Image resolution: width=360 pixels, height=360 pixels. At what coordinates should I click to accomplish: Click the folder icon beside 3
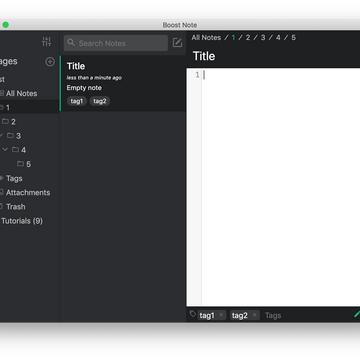tap(10, 135)
